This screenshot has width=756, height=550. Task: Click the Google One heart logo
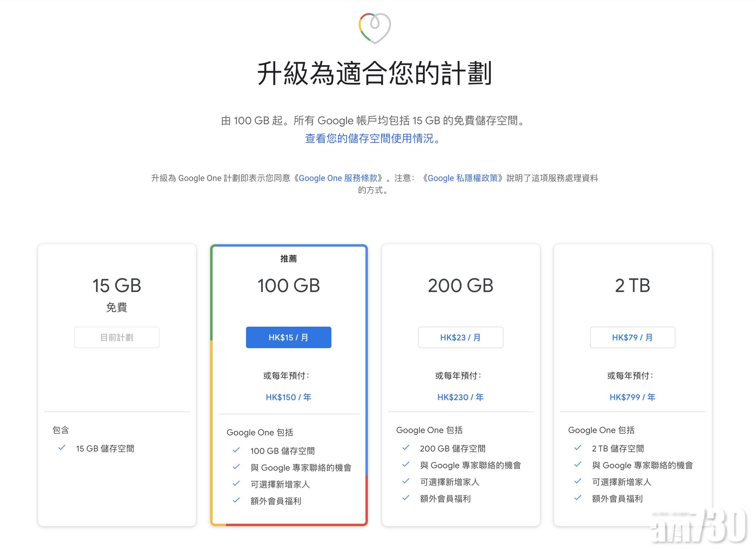click(x=375, y=28)
